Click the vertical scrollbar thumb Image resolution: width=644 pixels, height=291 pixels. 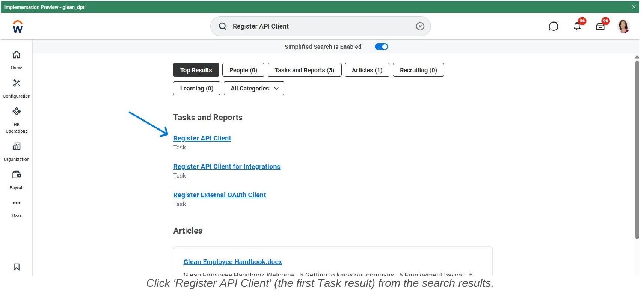[x=637, y=149]
